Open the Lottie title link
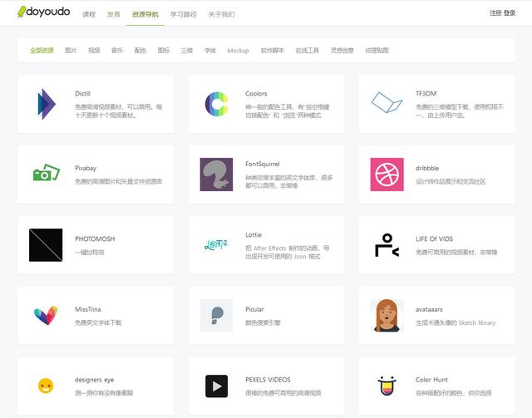 tap(254, 235)
